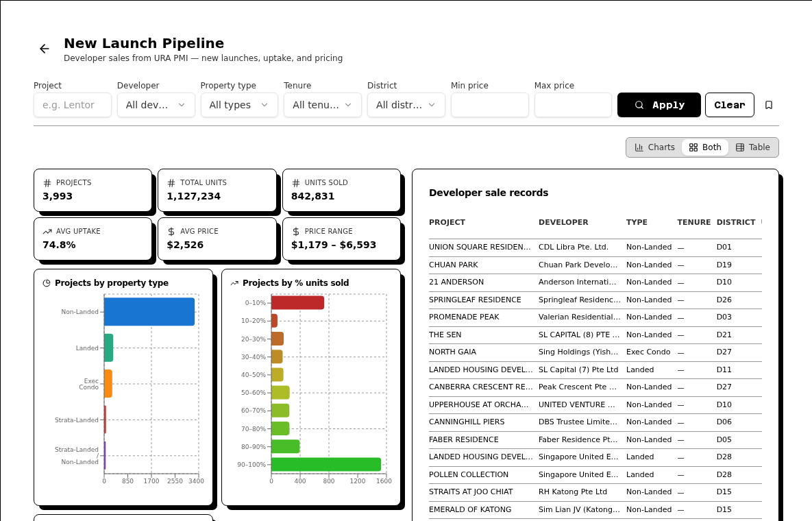Click the $1,179 – $6,593 price range value
Image resolution: width=812 pixels, height=521 pixels.
[x=334, y=245]
